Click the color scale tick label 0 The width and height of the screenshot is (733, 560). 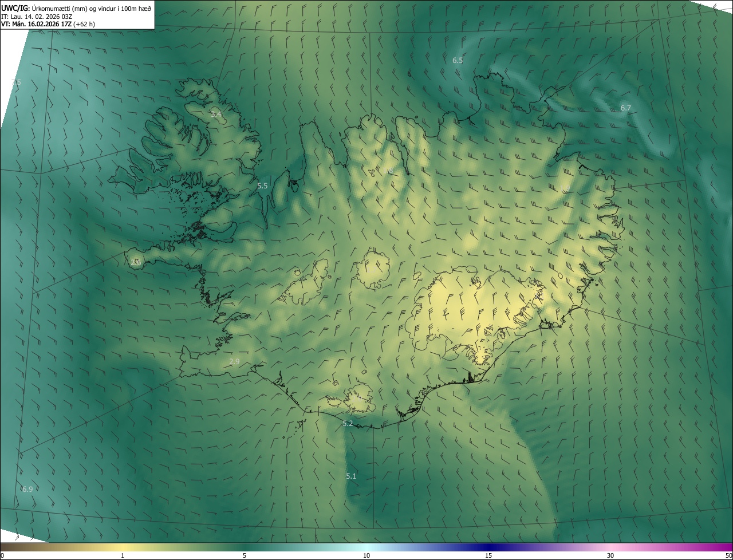pos(2,555)
